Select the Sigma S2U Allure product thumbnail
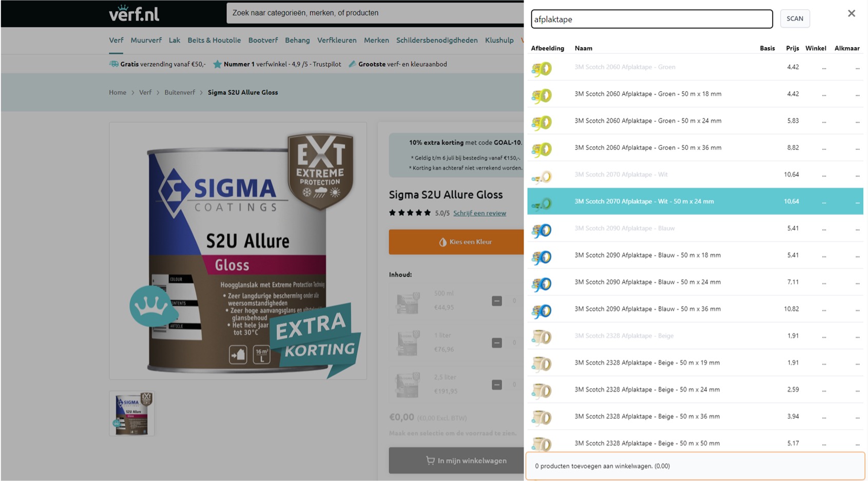 point(132,413)
